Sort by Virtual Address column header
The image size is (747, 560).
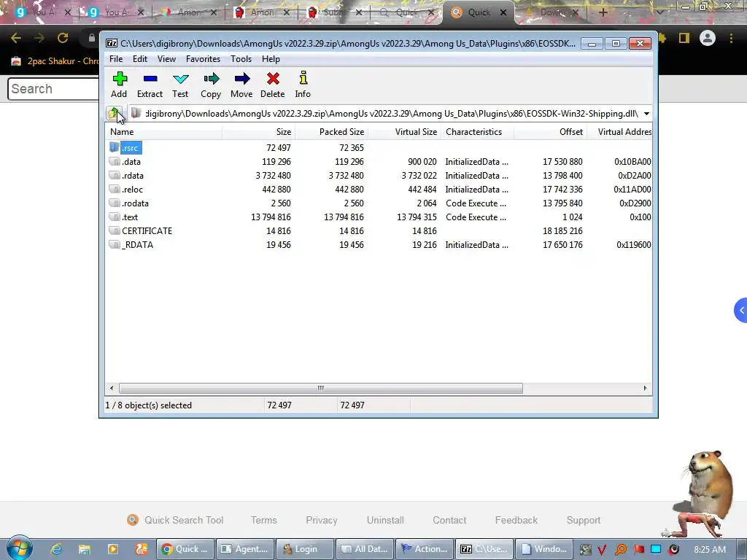pyautogui.click(x=619, y=132)
